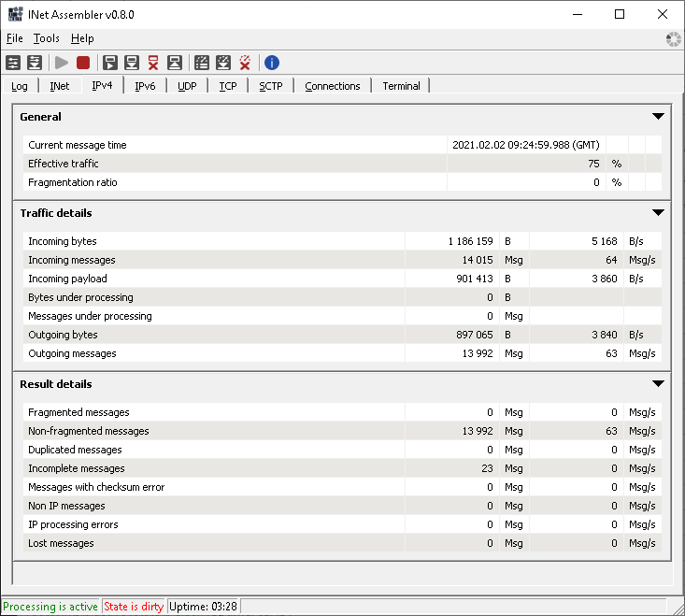Select the IP processing errors row label
This screenshot has height=616, width=685.
[73, 524]
